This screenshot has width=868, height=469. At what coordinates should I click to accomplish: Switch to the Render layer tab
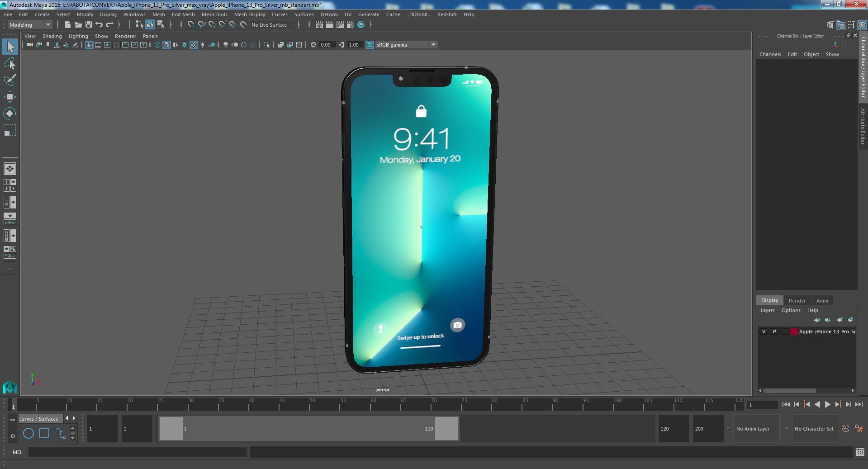[797, 301]
